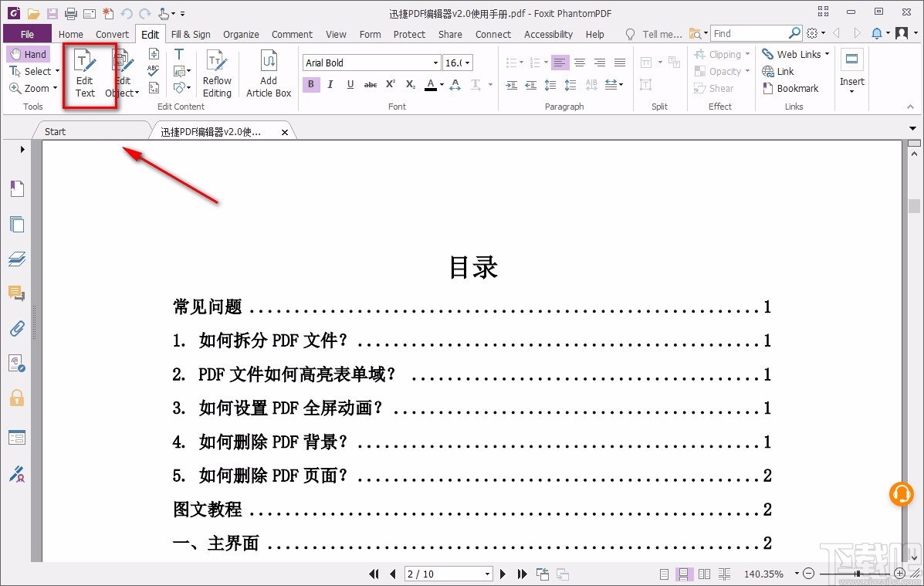Image resolution: width=924 pixels, height=586 pixels.
Task: Select the Edit Text tool
Action: click(84, 73)
